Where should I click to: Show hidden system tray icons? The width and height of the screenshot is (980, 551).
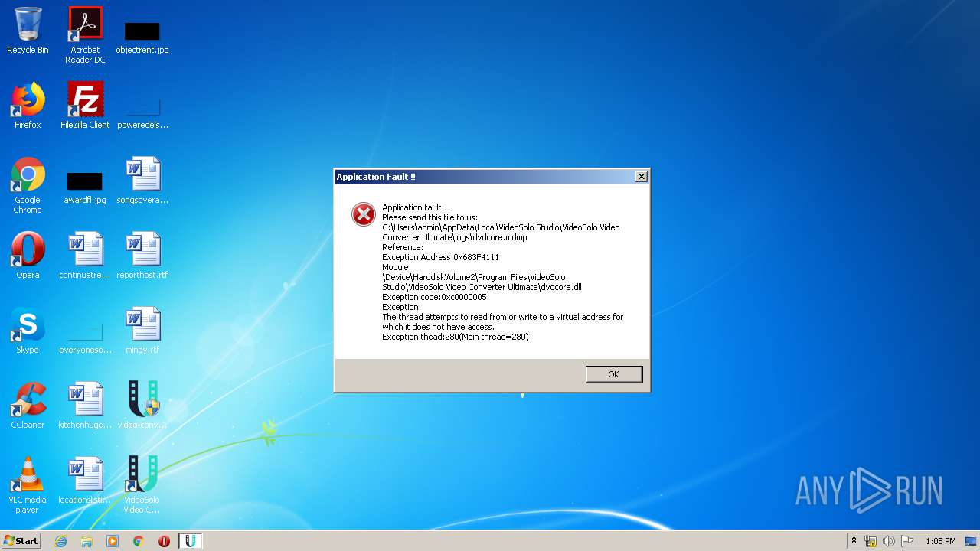[854, 540]
